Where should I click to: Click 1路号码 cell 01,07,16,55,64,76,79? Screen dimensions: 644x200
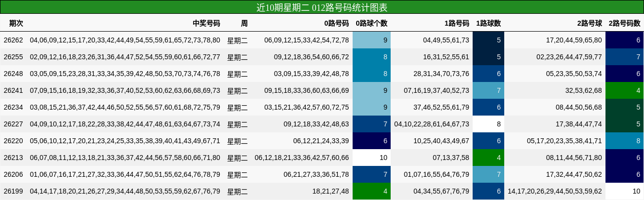pyautogui.click(x=437, y=174)
